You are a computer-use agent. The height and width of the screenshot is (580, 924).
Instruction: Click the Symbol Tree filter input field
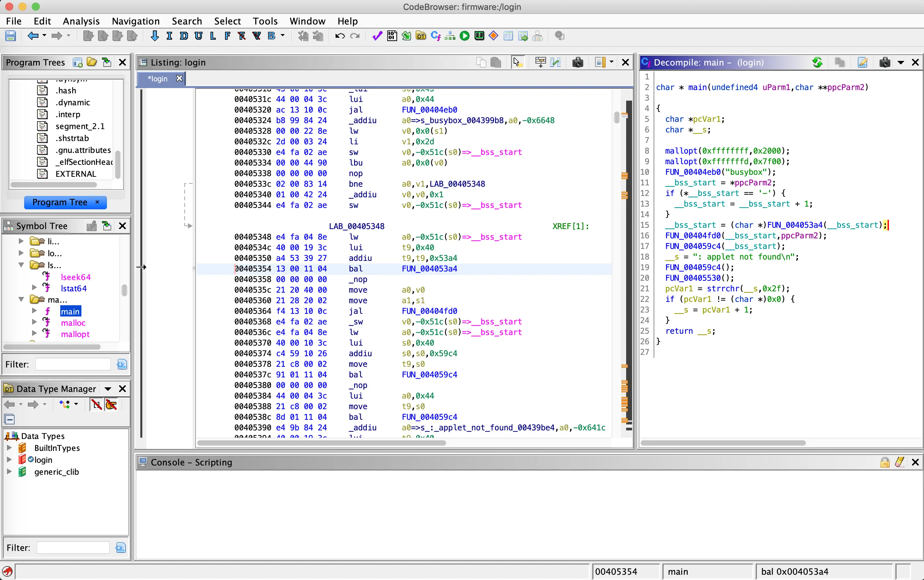pos(73,364)
